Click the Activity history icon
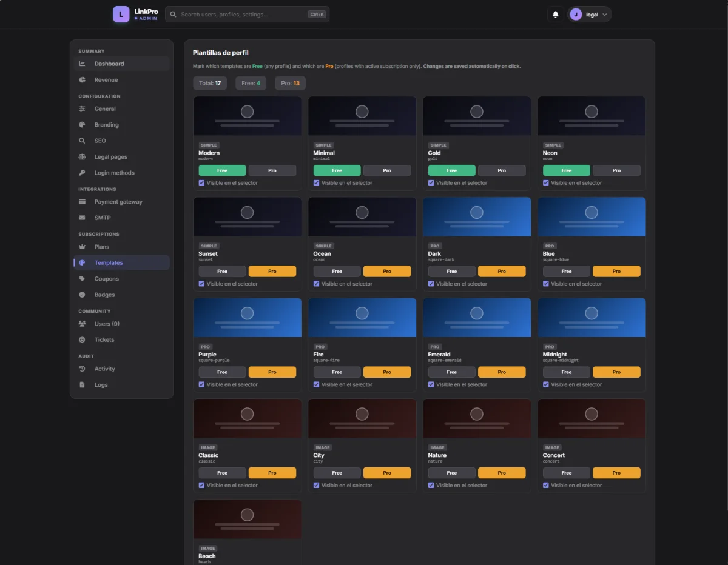Image resolution: width=728 pixels, height=565 pixels. click(82, 369)
